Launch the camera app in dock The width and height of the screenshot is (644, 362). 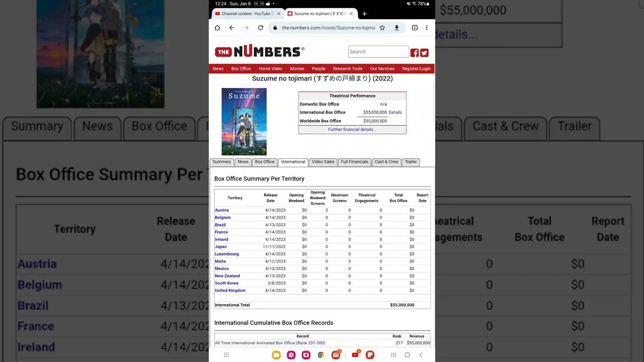click(306, 355)
